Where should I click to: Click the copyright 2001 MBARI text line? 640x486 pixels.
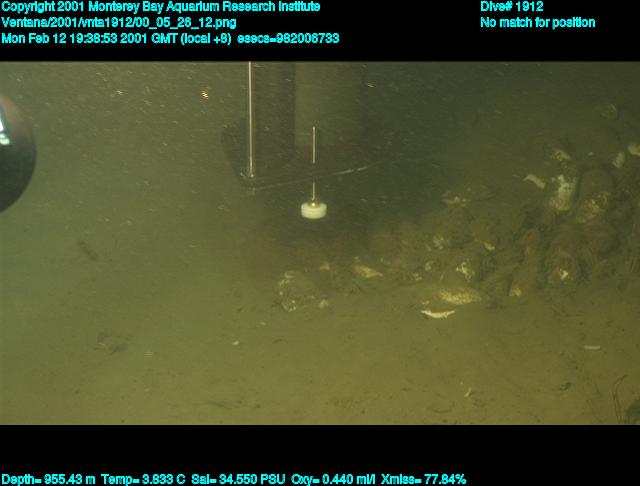click(x=161, y=7)
